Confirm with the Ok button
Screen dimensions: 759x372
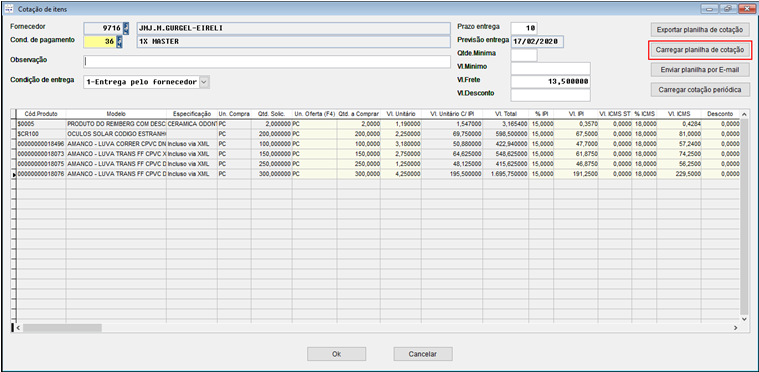pyautogui.click(x=336, y=354)
